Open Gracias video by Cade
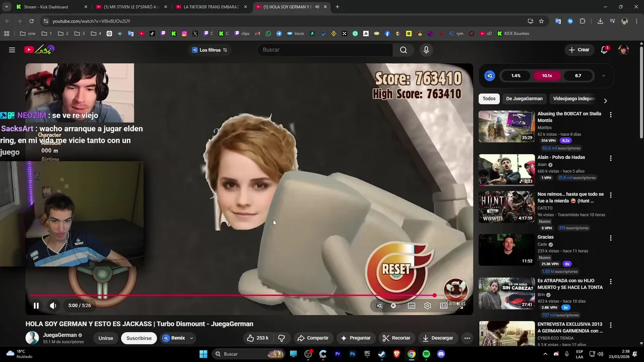Viewport: 644px width, 362px height. [x=507, y=250]
